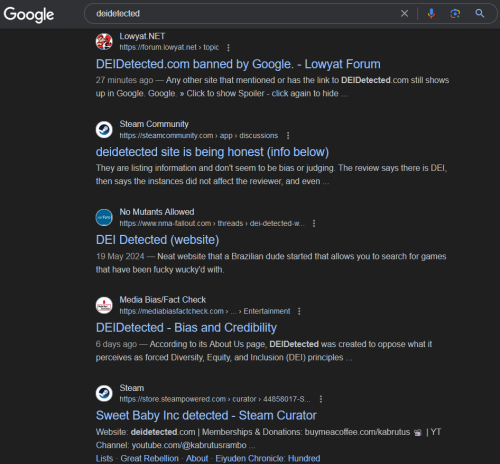
Task: Click the Media Bias/Fact Check site name
Action: point(163,300)
